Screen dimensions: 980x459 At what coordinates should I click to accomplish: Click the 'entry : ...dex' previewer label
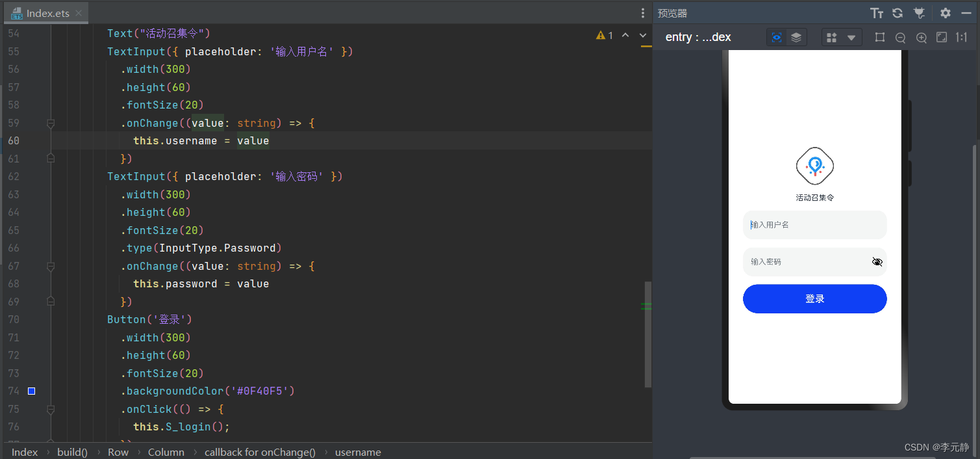point(698,37)
